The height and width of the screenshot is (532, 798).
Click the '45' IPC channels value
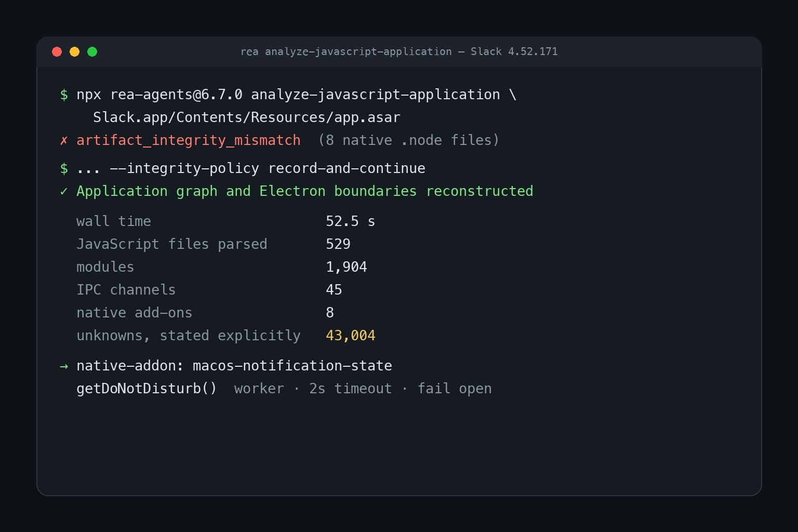(x=334, y=290)
